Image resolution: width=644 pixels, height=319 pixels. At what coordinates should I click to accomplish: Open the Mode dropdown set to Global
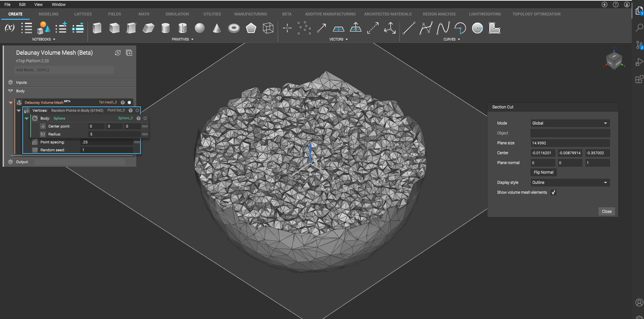570,123
